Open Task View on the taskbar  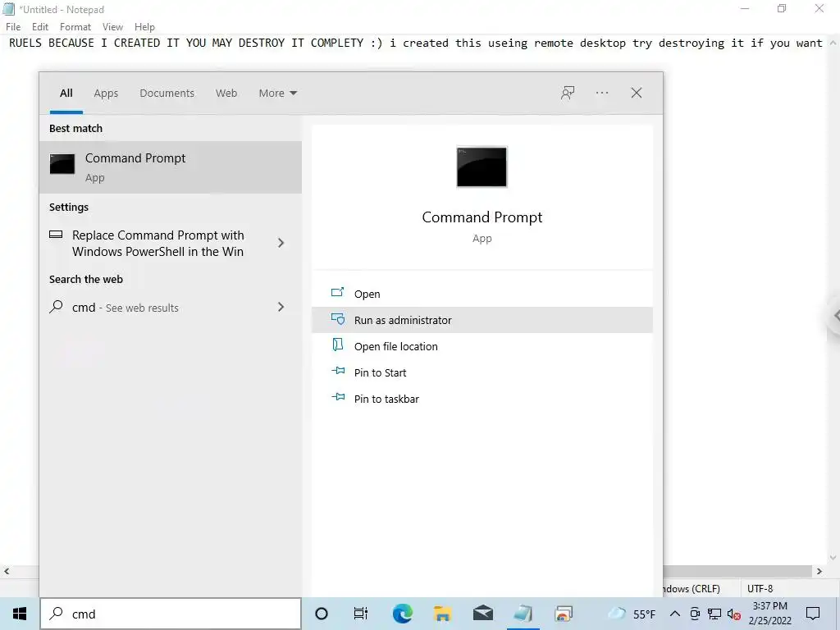(361, 614)
